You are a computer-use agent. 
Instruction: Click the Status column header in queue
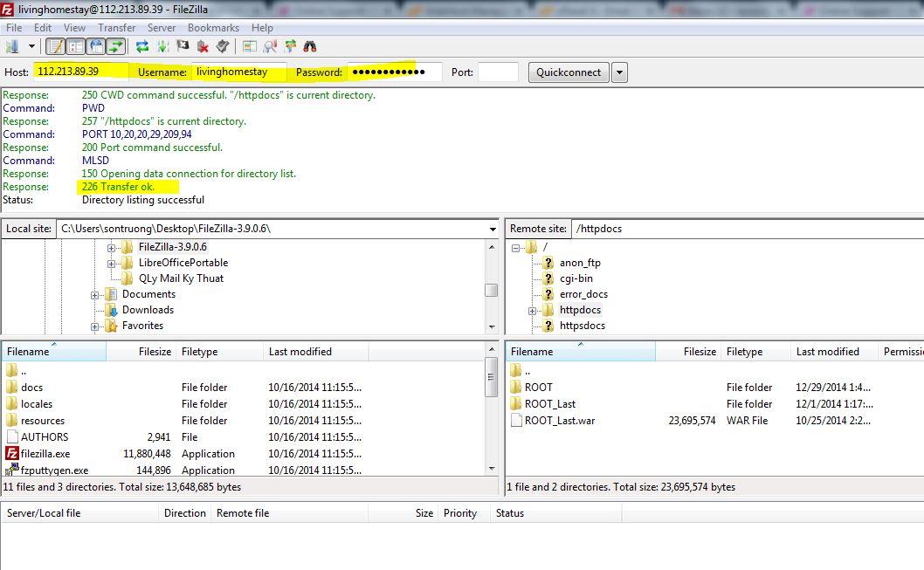click(x=555, y=513)
